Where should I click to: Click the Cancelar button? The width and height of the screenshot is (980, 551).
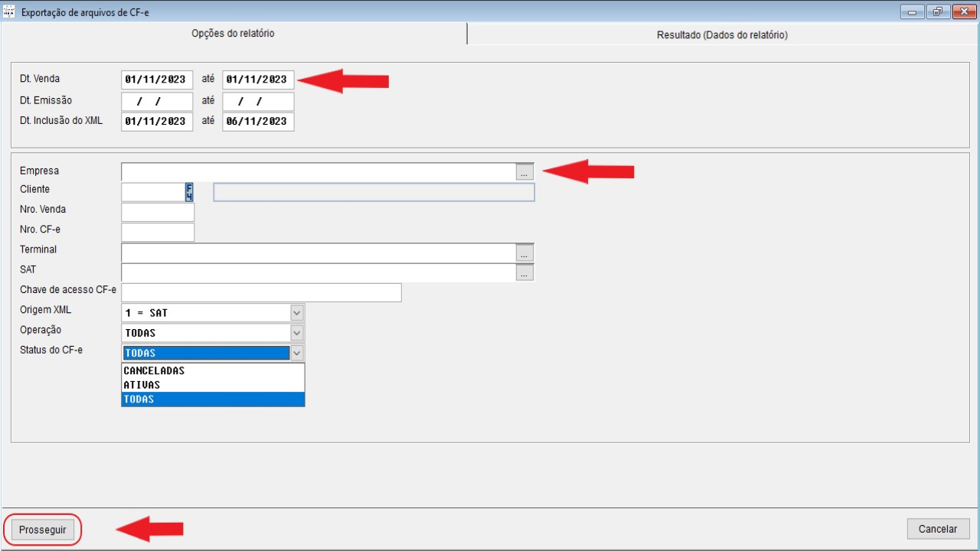coord(938,529)
